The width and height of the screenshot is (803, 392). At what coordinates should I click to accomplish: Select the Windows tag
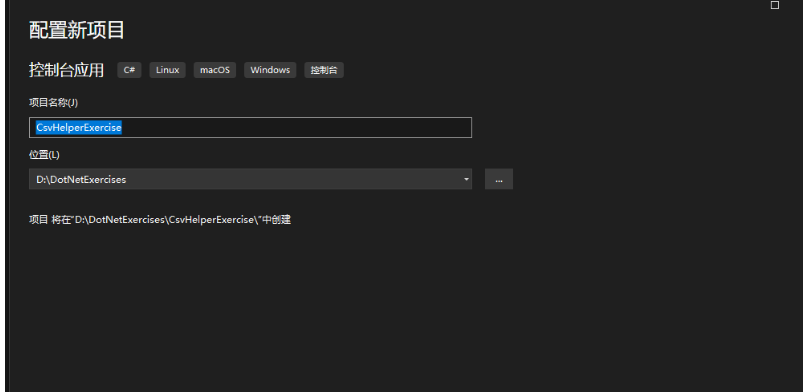[x=270, y=70]
